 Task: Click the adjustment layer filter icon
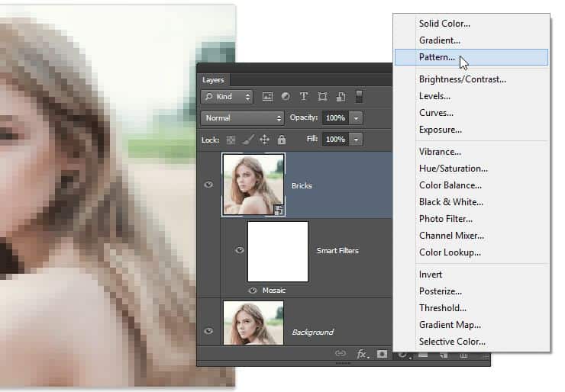click(286, 97)
